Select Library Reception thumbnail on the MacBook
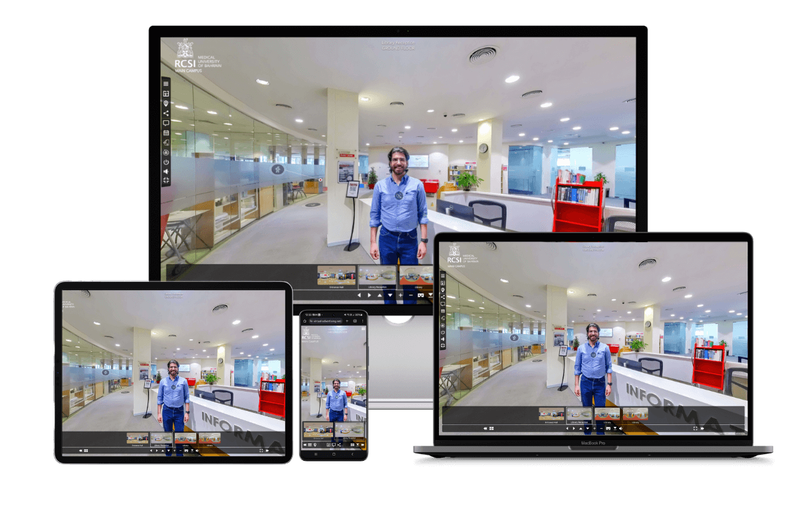This screenshot has height=532, width=798. click(579, 415)
